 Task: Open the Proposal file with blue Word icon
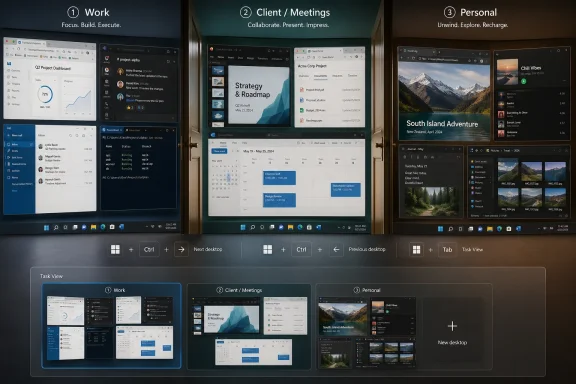[313, 100]
